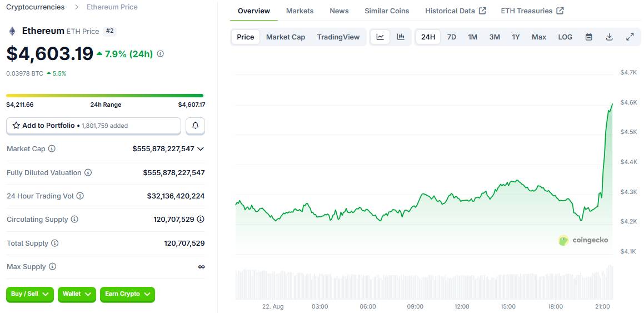
Task: Click the ETH Treasuries external link icon
Action: [x=560, y=11]
